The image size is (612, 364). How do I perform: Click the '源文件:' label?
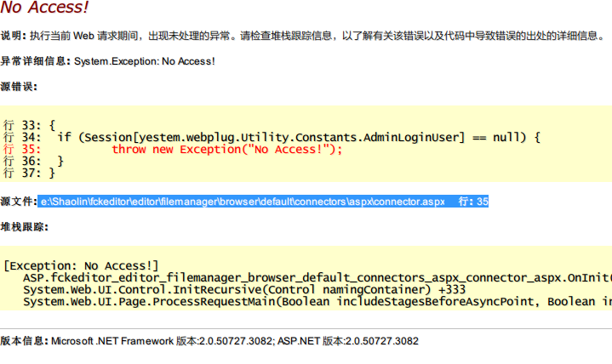click(x=19, y=202)
